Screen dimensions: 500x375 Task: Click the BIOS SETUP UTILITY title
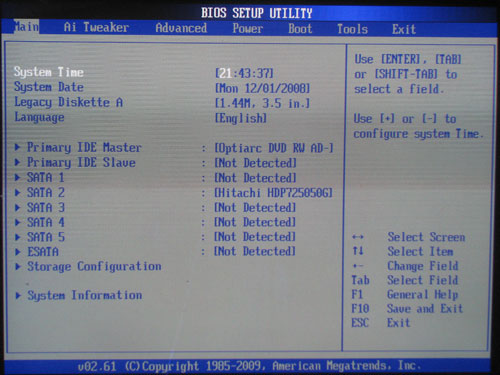click(x=256, y=13)
